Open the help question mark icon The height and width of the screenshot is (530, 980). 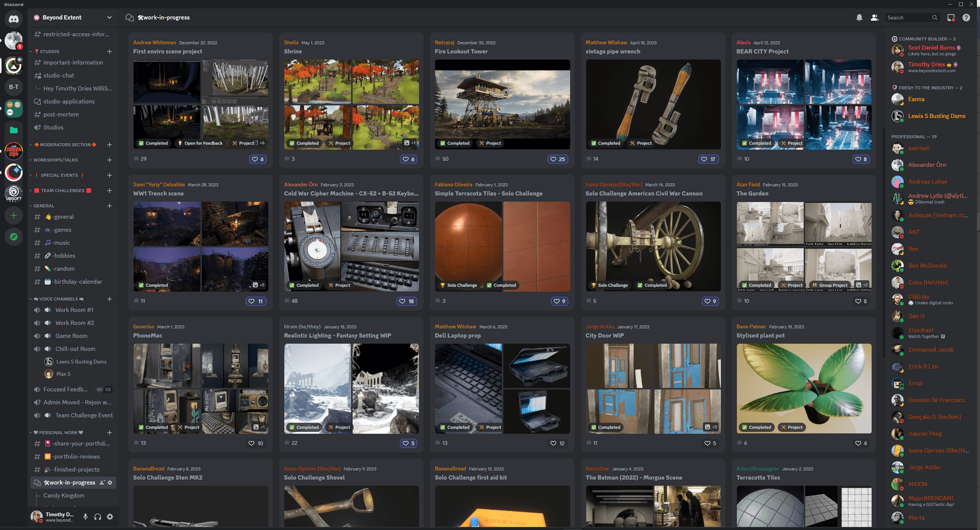[x=966, y=18]
